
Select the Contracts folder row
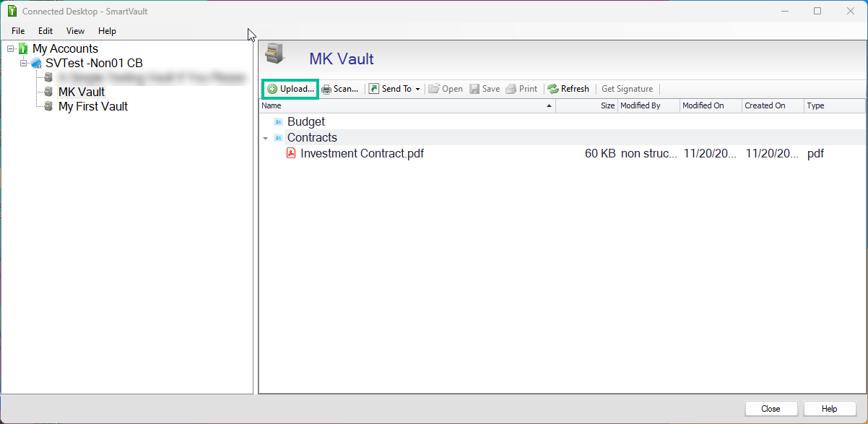562,138
